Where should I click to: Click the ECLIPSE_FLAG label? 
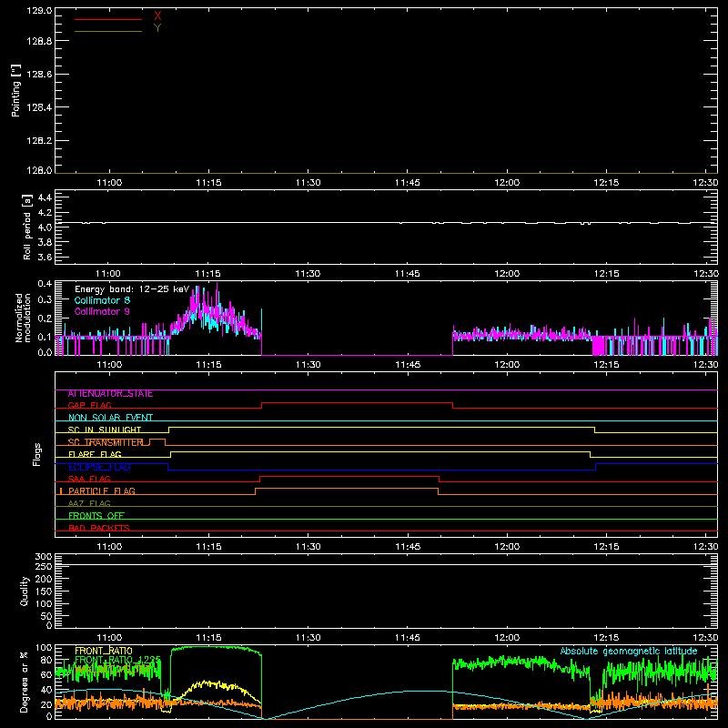tap(99, 467)
